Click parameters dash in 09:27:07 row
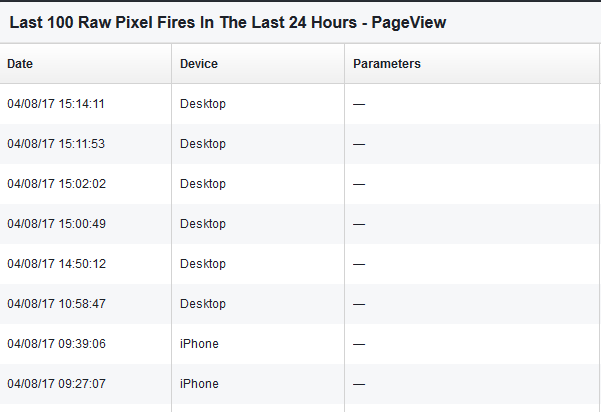 pyautogui.click(x=359, y=384)
